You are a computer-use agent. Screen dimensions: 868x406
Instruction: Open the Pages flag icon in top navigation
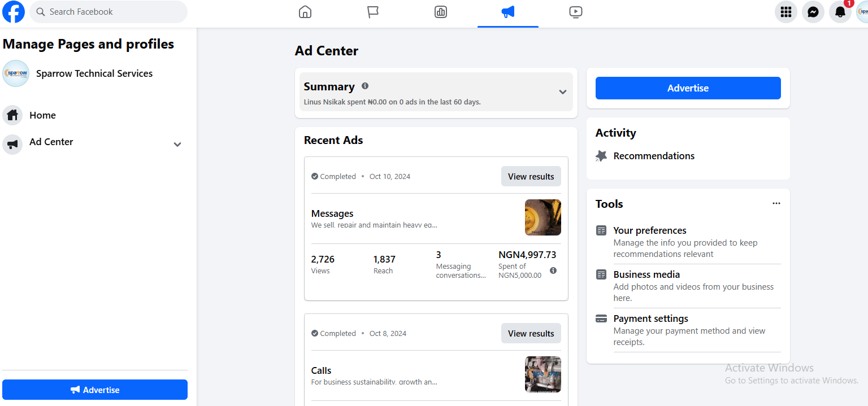tap(373, 12)
